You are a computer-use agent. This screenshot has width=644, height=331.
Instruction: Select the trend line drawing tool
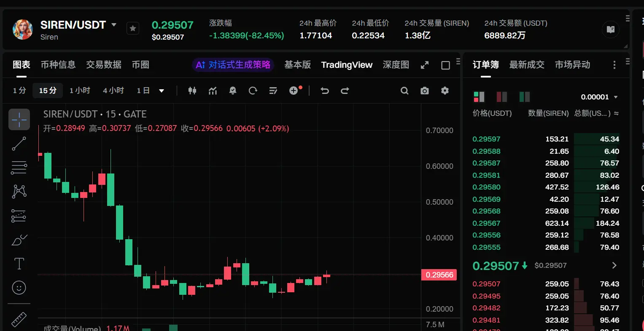point(19,144)
